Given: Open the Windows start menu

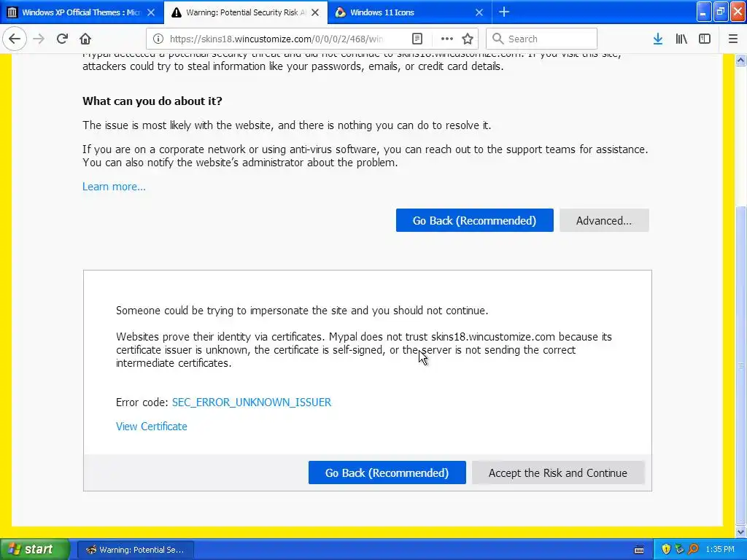Looking at the screenshot, I should tap(34, 550).
